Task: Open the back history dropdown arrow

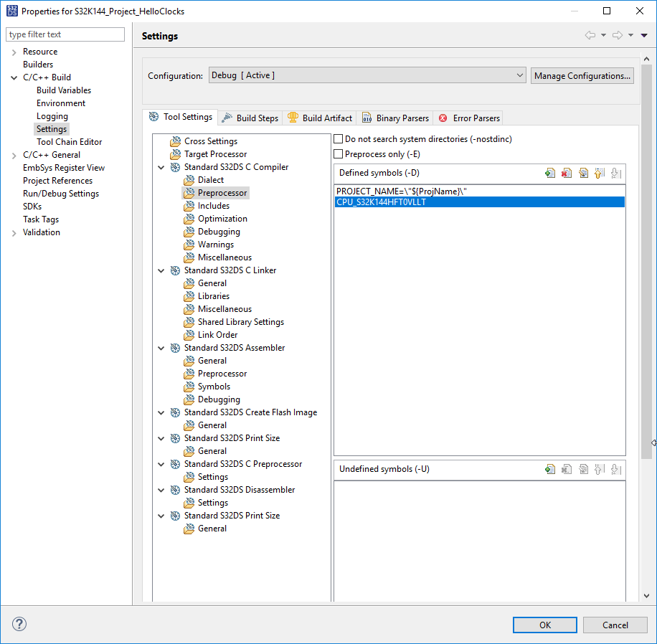Action: [x=604, y=36]
